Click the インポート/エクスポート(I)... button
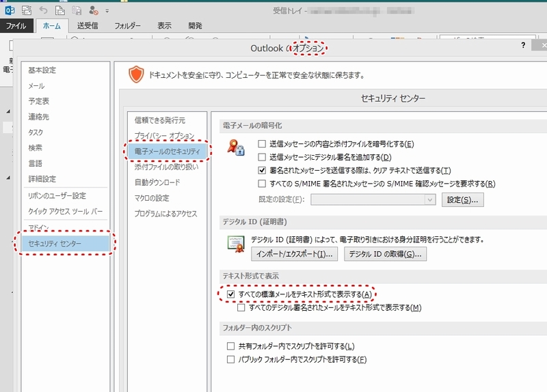The height and width of the screenshot is (392, 547). point(294,254)
